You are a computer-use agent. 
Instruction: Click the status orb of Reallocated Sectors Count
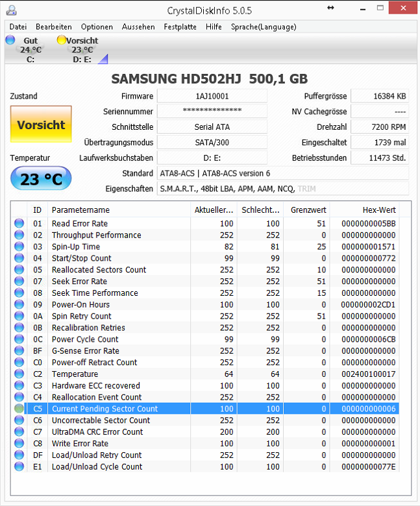coord(19,269)
